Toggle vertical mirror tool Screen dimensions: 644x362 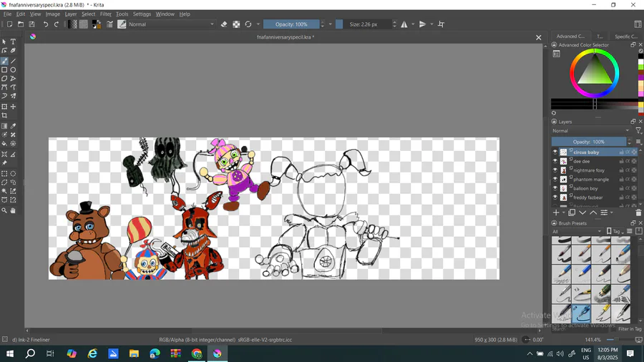click(x=423, y=24)
